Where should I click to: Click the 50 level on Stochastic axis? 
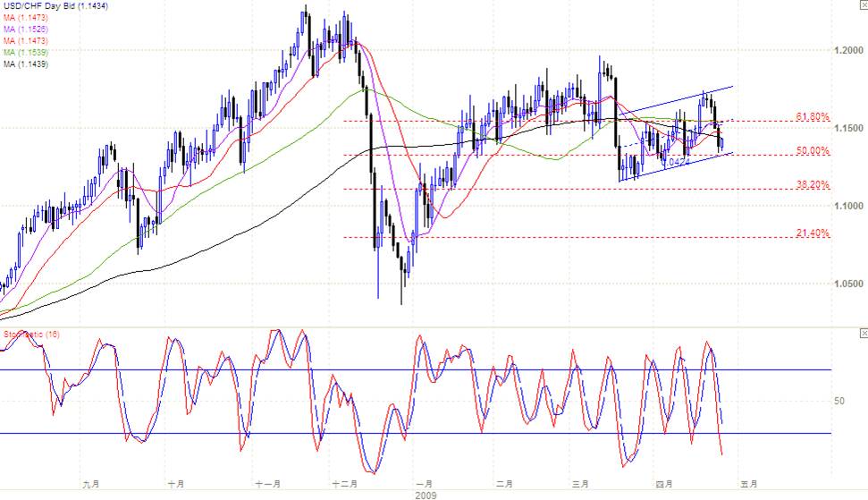coord(839,401)
